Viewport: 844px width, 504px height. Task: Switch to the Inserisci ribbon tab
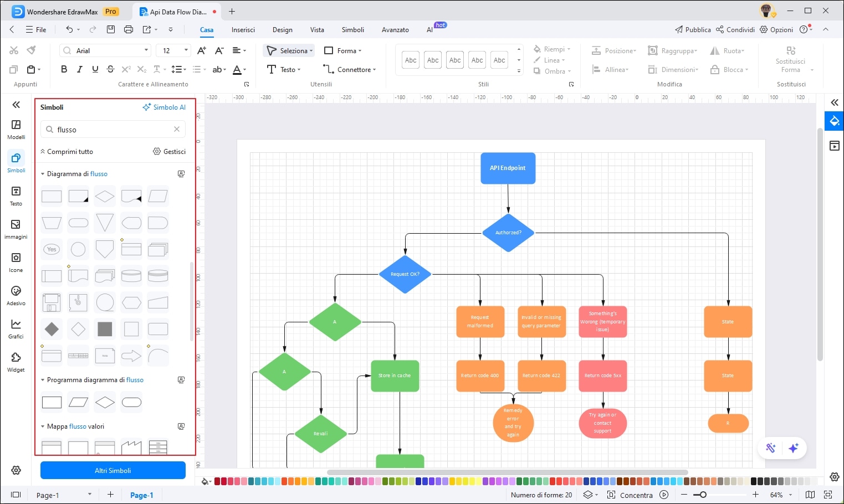click(x=243, y=30)
